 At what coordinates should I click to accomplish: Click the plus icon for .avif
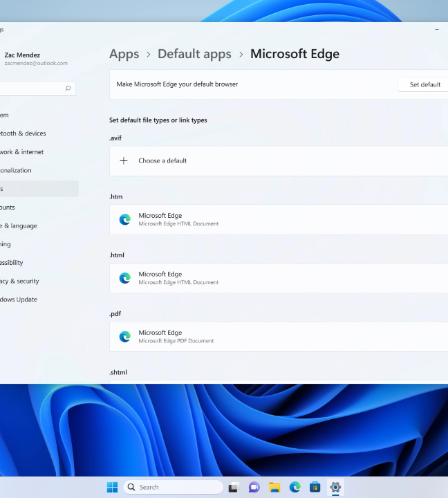coord(124,160)
